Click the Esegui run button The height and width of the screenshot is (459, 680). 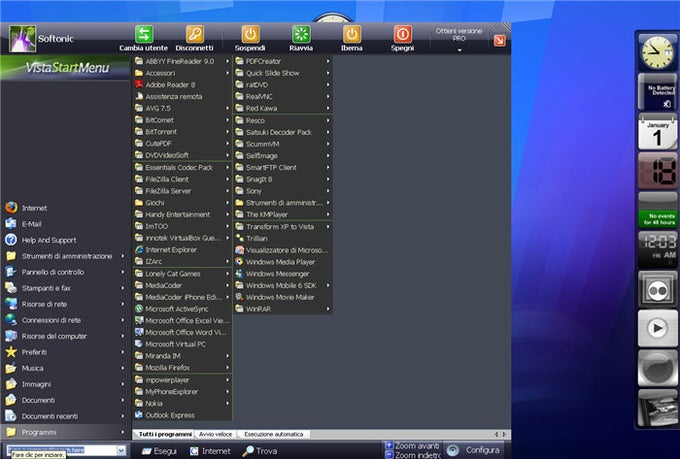click(159, 451)
